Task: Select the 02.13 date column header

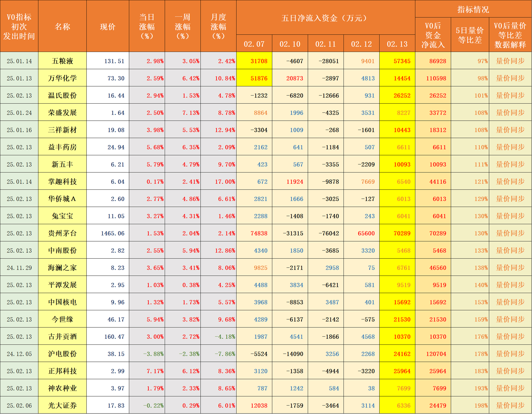Action: click(x=397, y=44)
